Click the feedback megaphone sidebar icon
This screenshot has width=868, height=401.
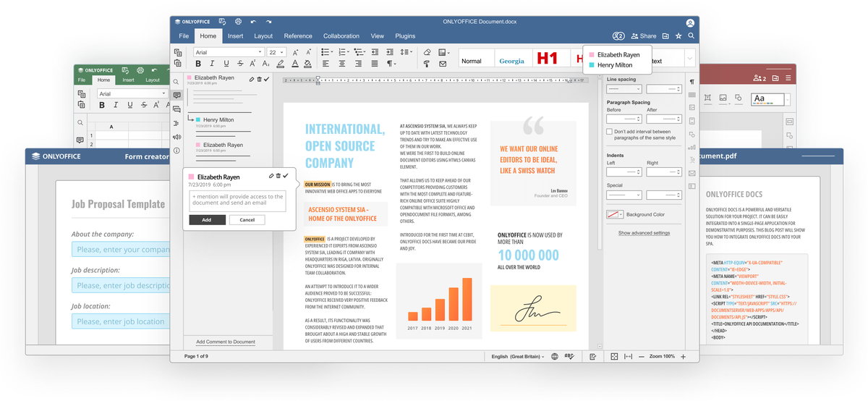(x=177, y=137)
